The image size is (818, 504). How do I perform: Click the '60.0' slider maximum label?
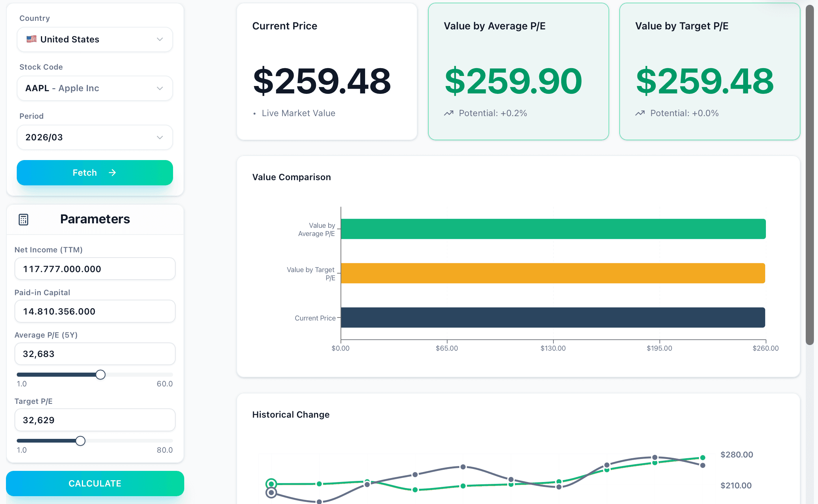pyautogui.click(x=164, y=384)
